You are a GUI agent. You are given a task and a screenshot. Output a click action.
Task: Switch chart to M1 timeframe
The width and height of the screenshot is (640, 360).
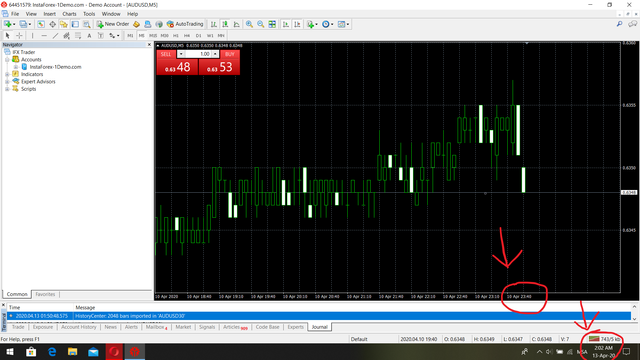(130, 36)
